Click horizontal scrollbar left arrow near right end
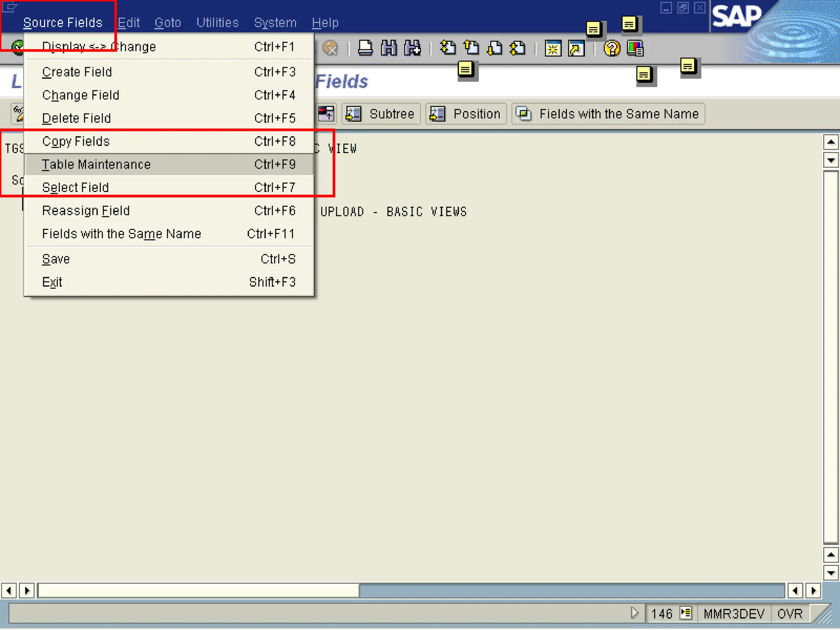Viewport: 840px width, 630px height. 795,591
